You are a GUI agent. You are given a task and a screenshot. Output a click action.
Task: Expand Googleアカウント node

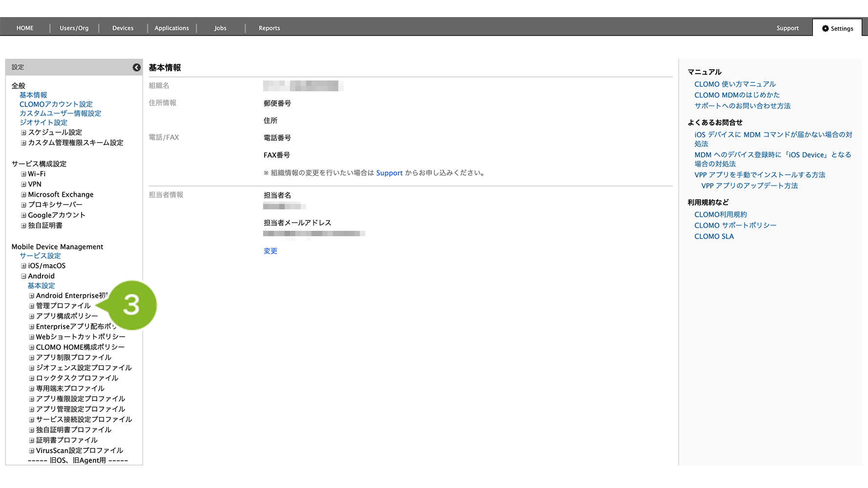point(23,215)
